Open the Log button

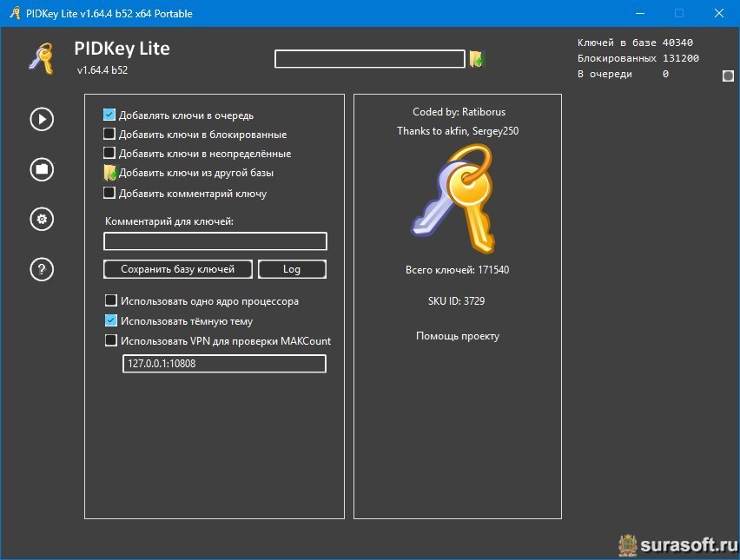[292, 269]
